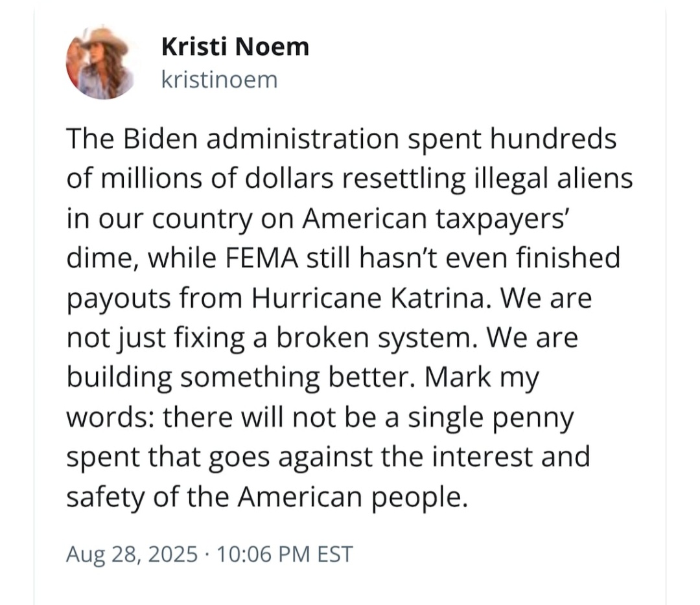
Task: Click the word payouts in the post
Action: 119,299
